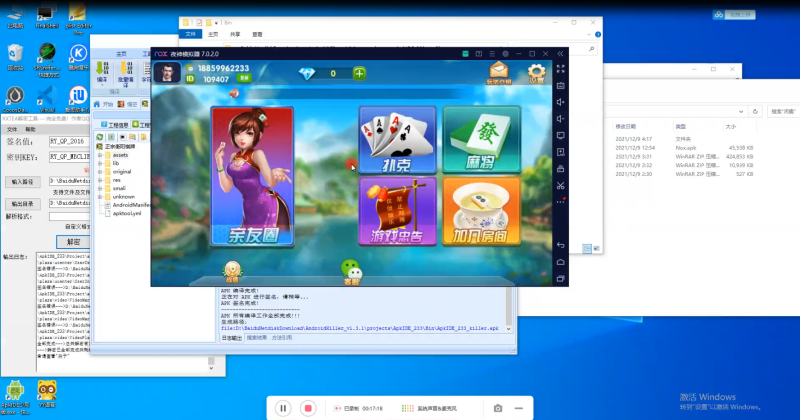
Task: Open the game settings gear icon
Action: (536, 73)
